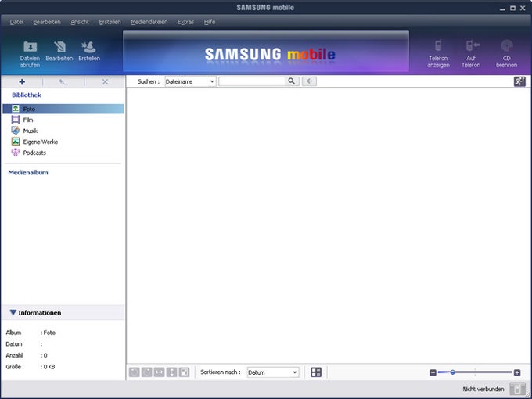Viewport: 532px width, 399px height.
Task: Open the Mediendateien menu
Action: pos(149,22)
